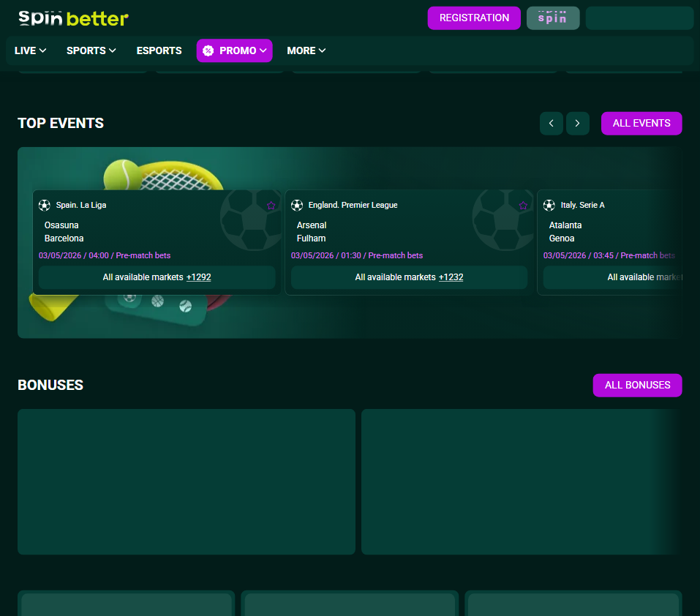Viewport: 700px width, 616px height.
Task: Open the Registration button
Action: pyautogui.click(x=474, y=18)
